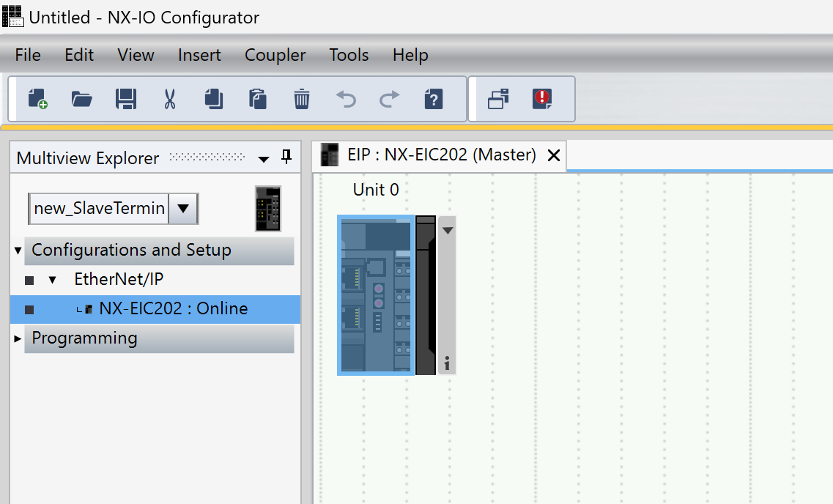This screenshot has height=504, width=833.
Task: Click the Paste clipboard icon
Action: (x=258, y=99)
